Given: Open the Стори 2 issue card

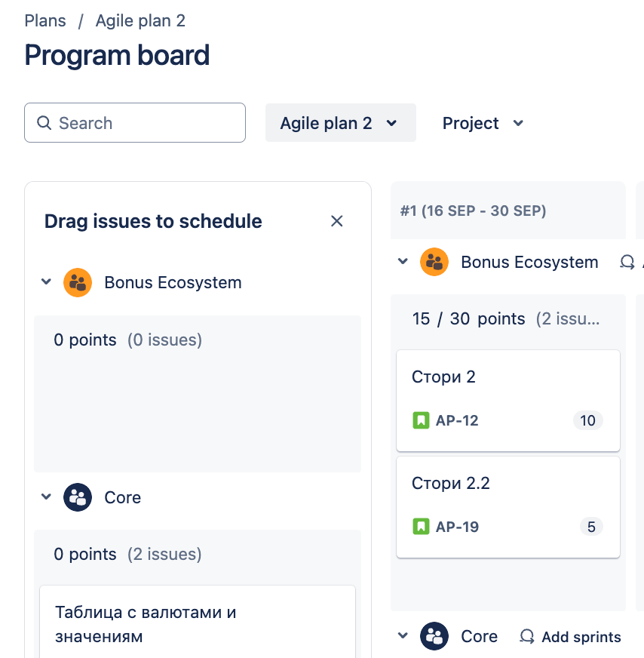Looking at the screenshot, I should point(508,401).
